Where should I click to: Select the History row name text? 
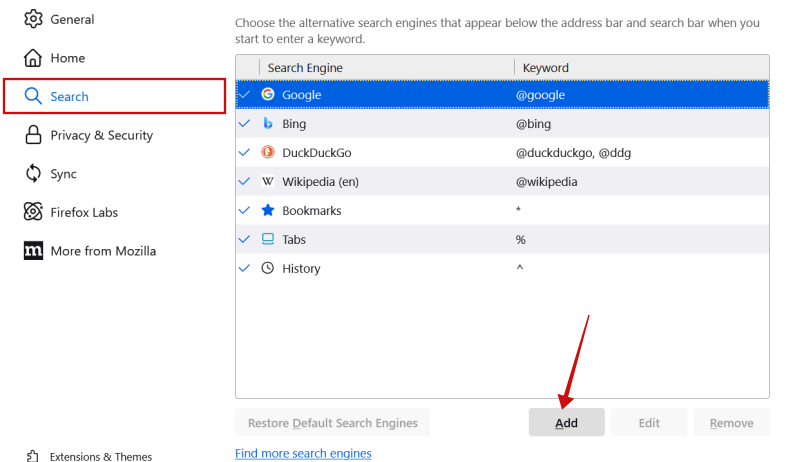301,269
